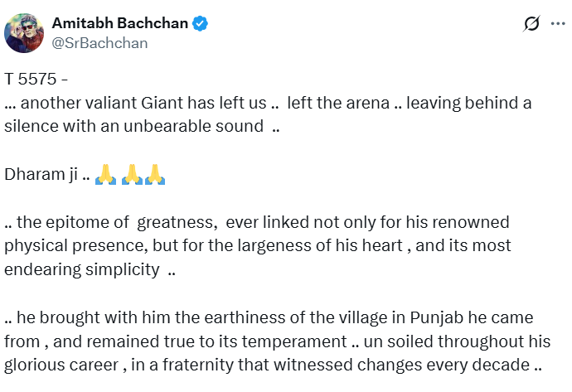The height and width of the screenshot is (392, 572).
Task: Click the last folded-hands emoji
Action: (x=156, y=175)
